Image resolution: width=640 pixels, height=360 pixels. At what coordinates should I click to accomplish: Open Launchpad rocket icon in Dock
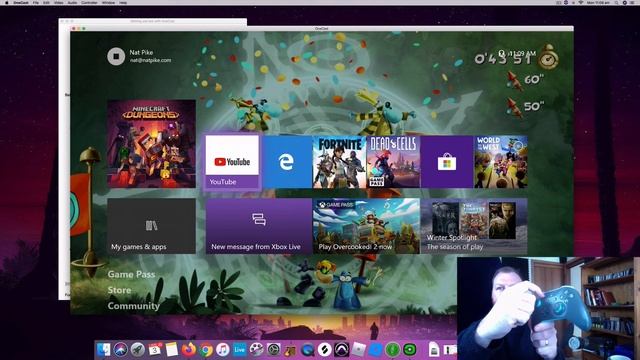tap(138, 350)
